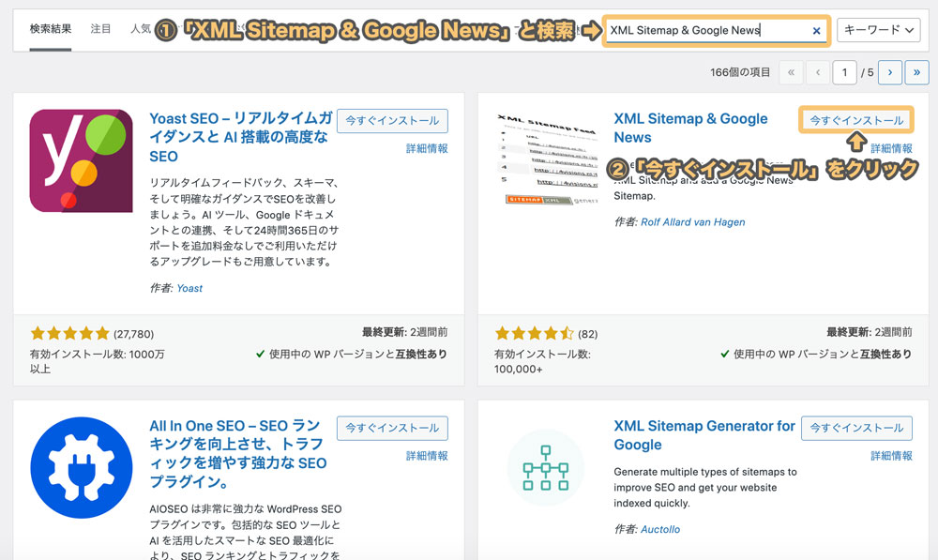Screen dimensions: 938x560
Task: Go to the next results page
Action: point(890,72)
